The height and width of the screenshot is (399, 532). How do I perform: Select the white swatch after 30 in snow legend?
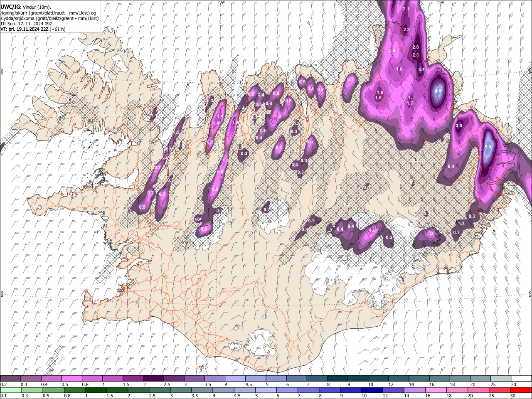[521, 379]
